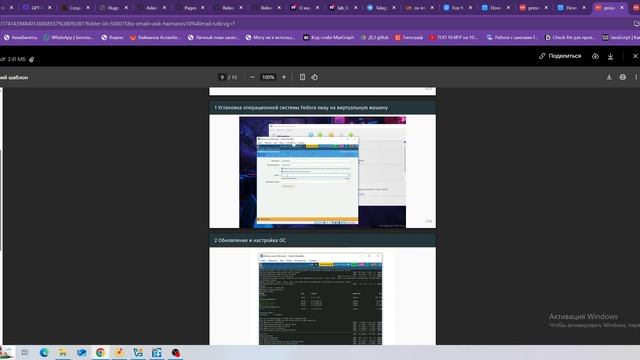Switch to the GPT browser tab

click(36, 8)
